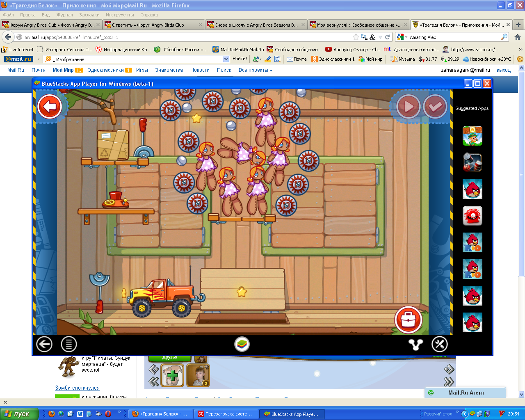Start the level with the play button
This screenshot has width=525, height=420.
408,107
